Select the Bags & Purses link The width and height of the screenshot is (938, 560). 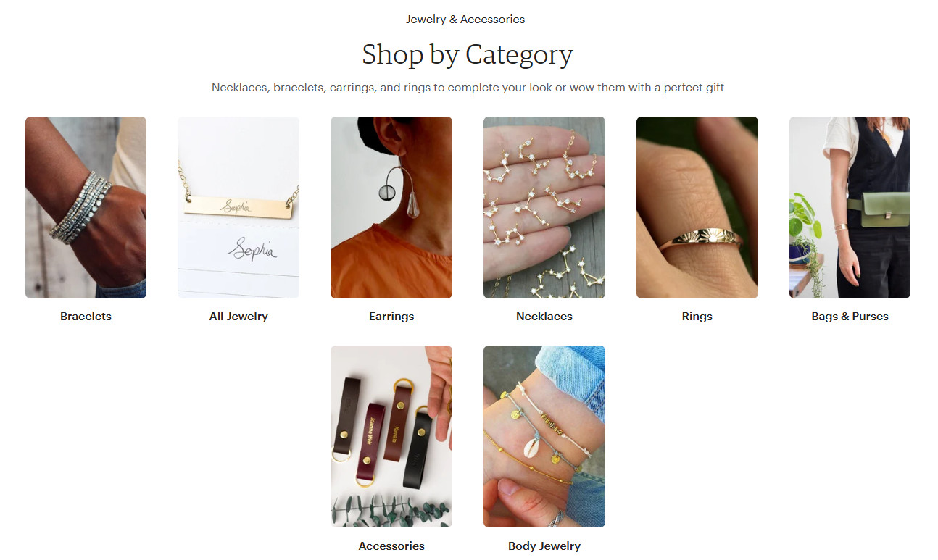(x=850, y=317)
